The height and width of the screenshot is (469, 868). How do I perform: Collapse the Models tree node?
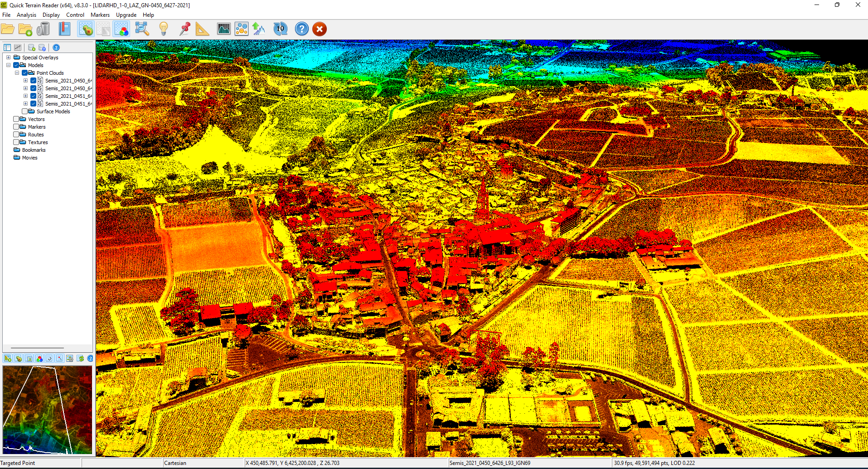click(x=8, y=65)
